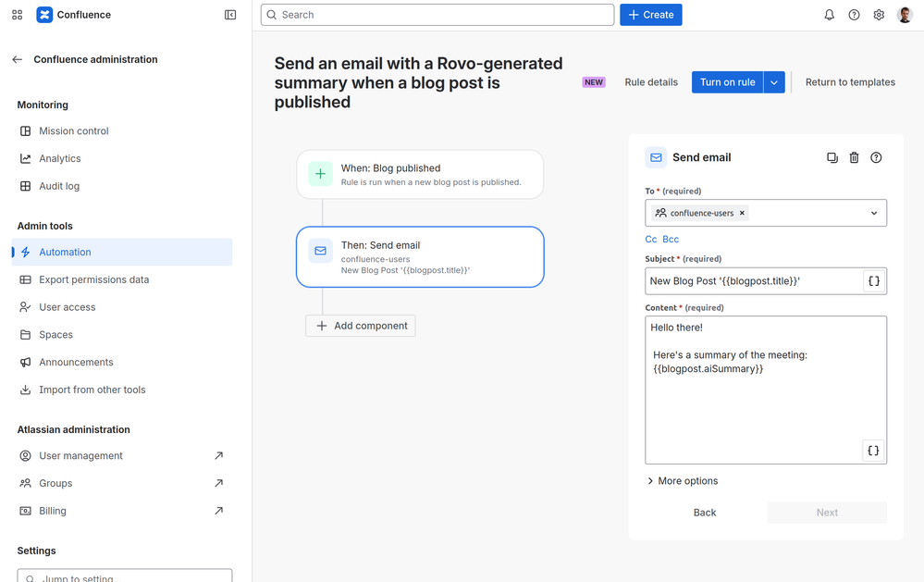Click the envelope icon beside the Send email heading
Viewport: 924px width, 582px height.
656,157
